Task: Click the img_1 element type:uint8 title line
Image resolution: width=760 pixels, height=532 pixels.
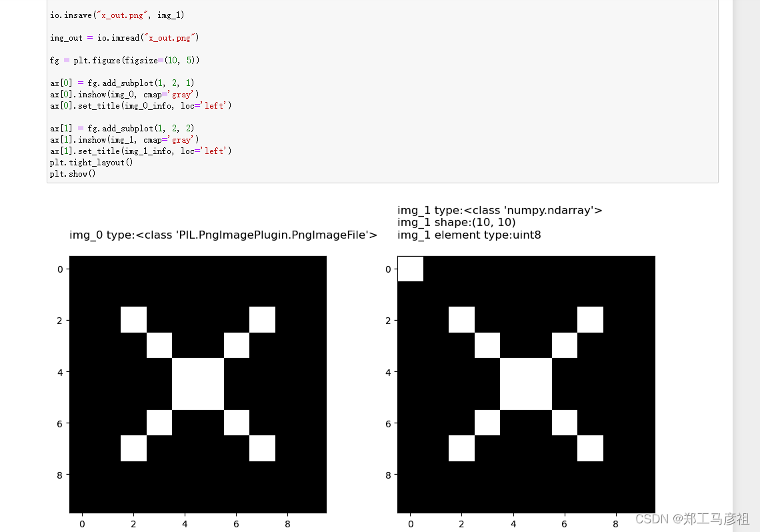Action: [x=469, y=235]
